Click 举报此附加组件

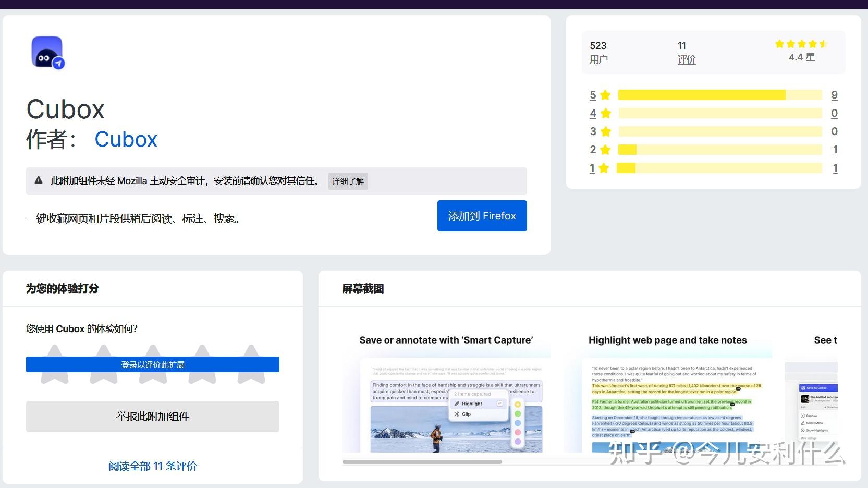coord(152,416)
